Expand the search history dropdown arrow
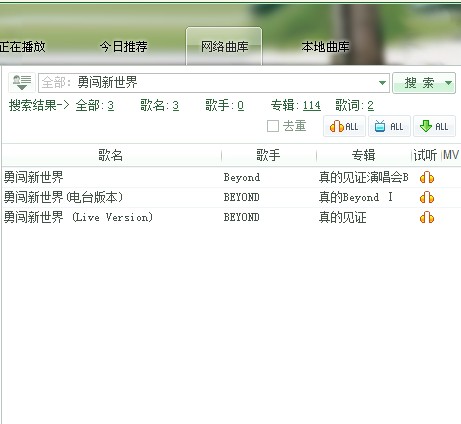The width and height of the screenshot is (461, 424). [x=382, y=83]
